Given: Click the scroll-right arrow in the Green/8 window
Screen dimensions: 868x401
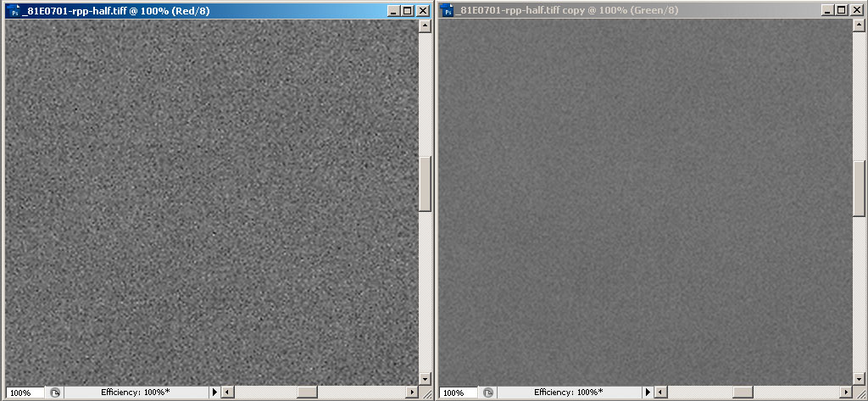Looking at the screenshot, I should 847,393.
